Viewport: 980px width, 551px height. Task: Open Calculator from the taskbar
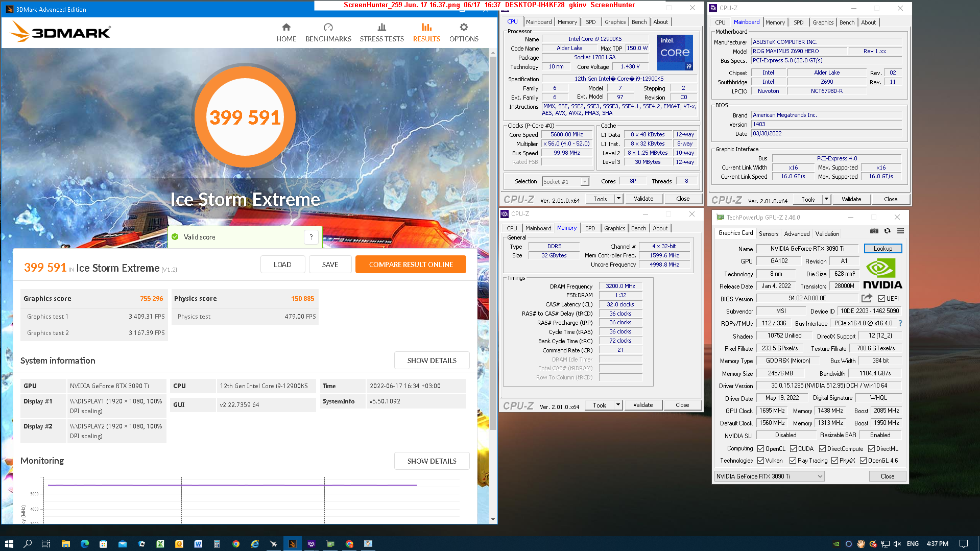[217, 543]
